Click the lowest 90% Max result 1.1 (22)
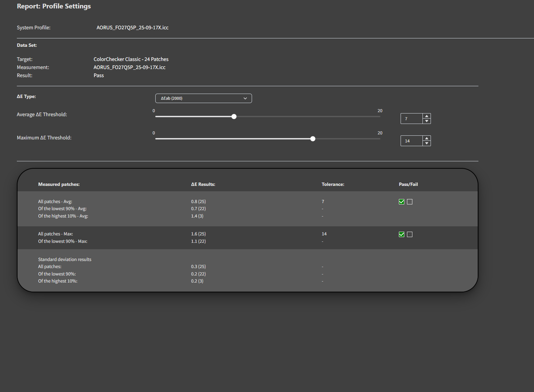Viewport: 534px width, 392px height. [198, 241]
